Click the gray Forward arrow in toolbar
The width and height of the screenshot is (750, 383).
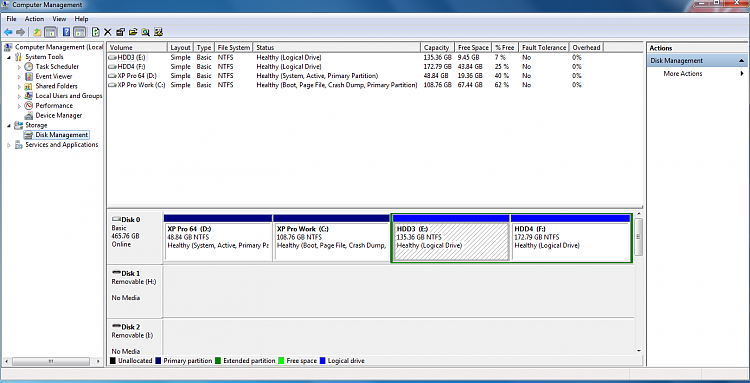(x=21, y=33)
